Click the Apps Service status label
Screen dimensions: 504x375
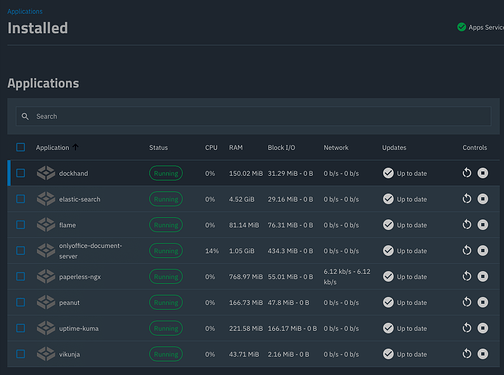486,27
